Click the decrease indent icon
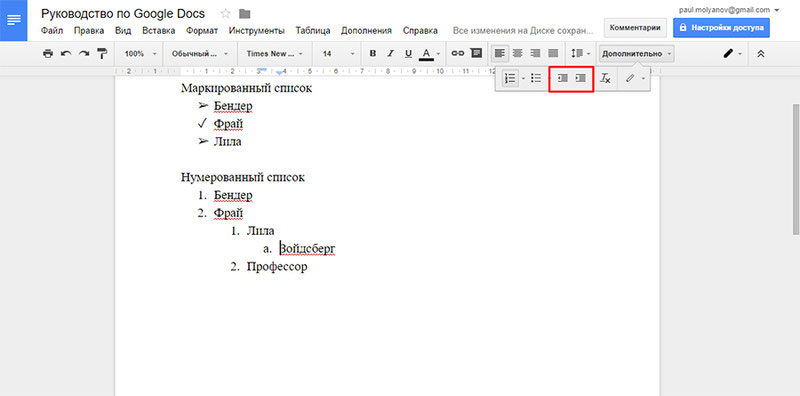Image resolution: width=800 pixels, height=396 pixels. (x=562, y=78)
